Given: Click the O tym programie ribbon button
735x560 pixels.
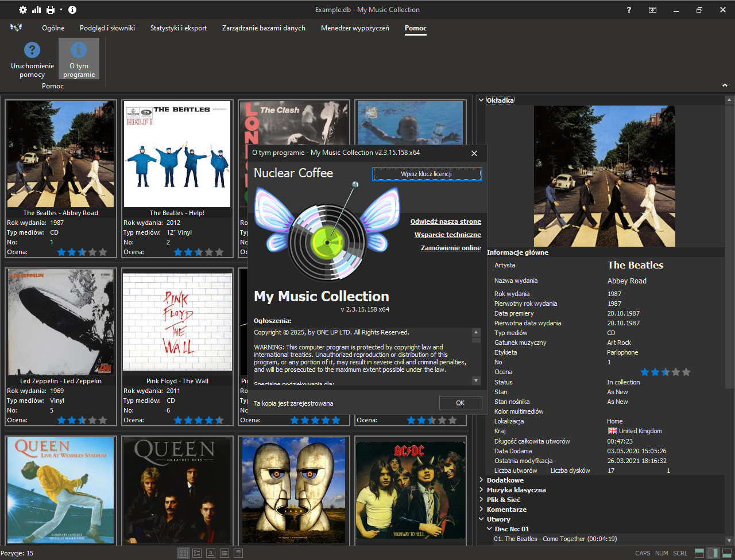Looking at the screenshot, I should point(79,59).
